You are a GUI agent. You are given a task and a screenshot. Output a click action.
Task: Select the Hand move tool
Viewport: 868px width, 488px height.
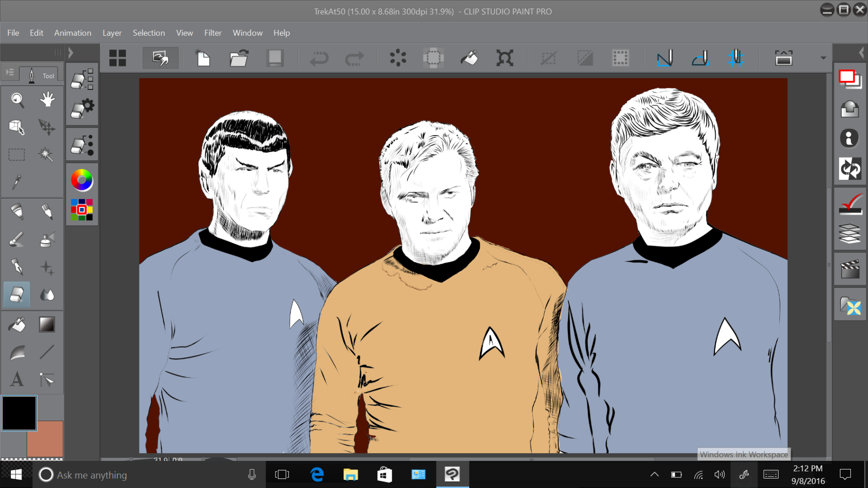click(x=47, y=100)
